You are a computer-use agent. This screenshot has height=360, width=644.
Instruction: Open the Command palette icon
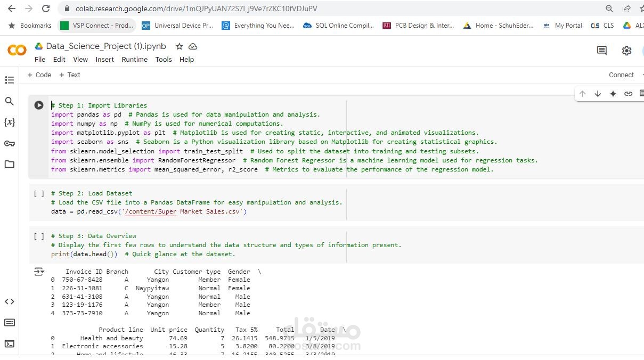click(x=9, y=323)
